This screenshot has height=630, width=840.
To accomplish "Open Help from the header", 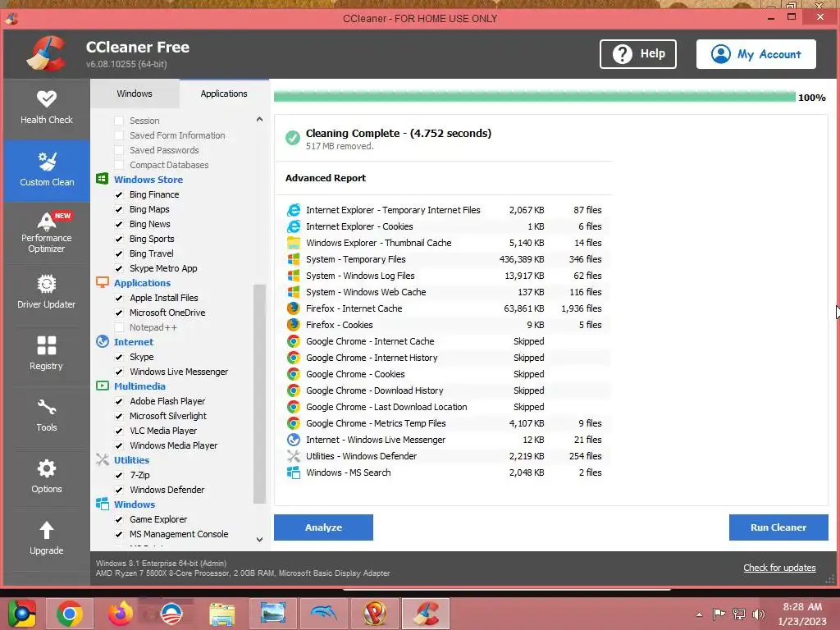I will 638,53.
